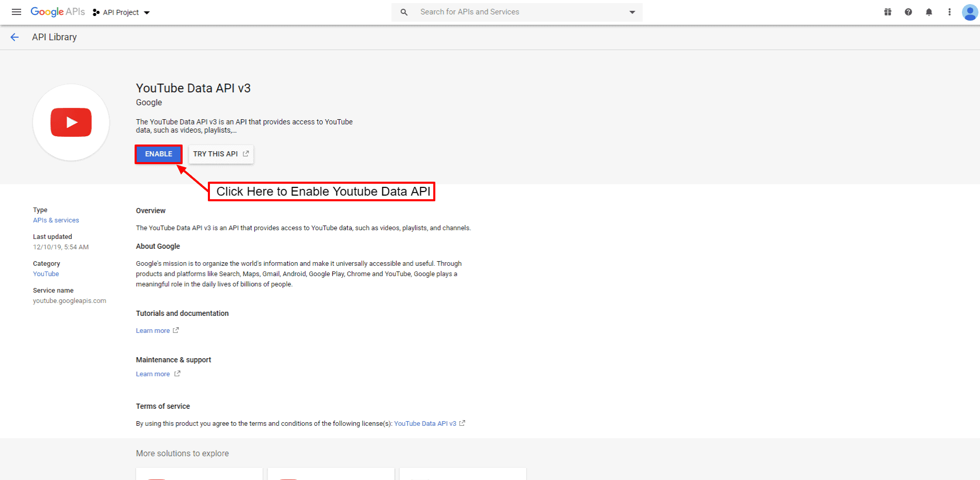The width and height of the screenshot is (980, 480).
Task: Click the YouTube category link
Action: pos(45,274)
